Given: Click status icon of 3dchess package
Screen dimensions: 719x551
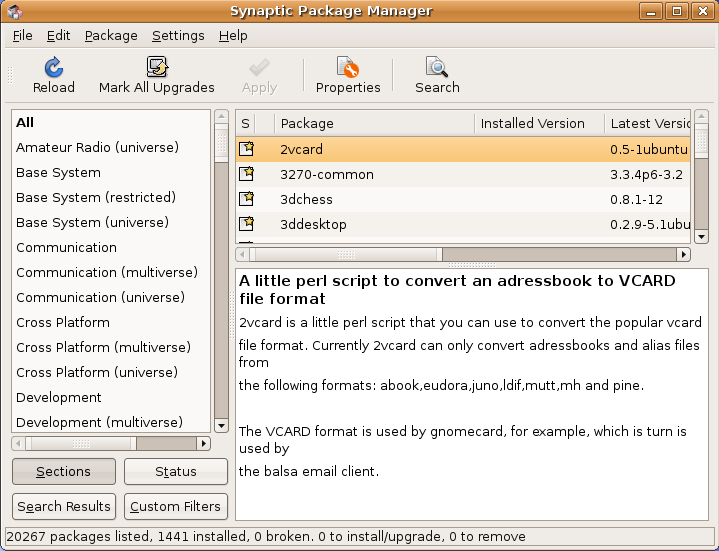Looking at the screenshot, I should click(247, 199).
